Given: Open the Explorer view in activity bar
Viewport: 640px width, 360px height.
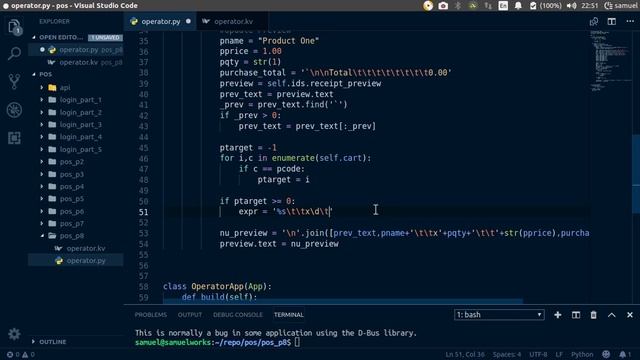Looking at the screenshot, I should click(x=14, y=27).
